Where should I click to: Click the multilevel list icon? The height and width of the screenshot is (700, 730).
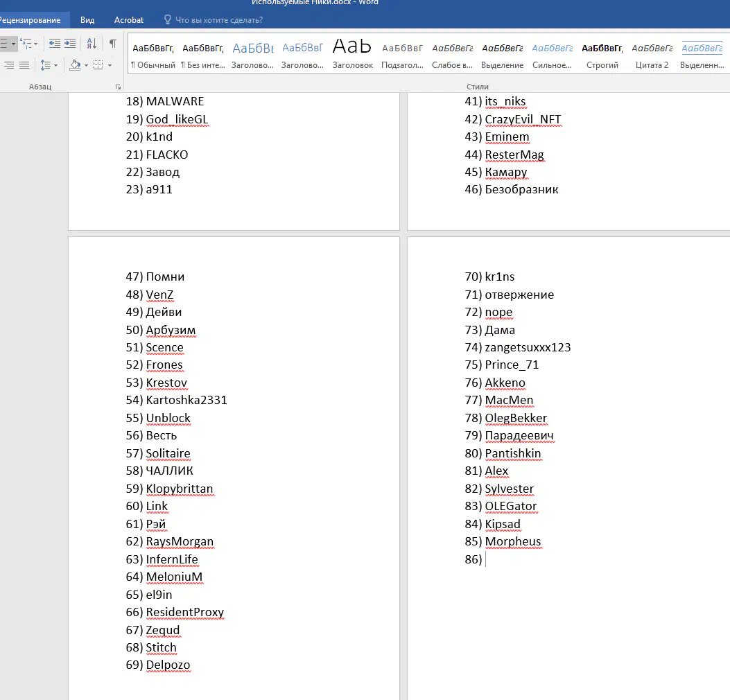click(x=26, y=44)
